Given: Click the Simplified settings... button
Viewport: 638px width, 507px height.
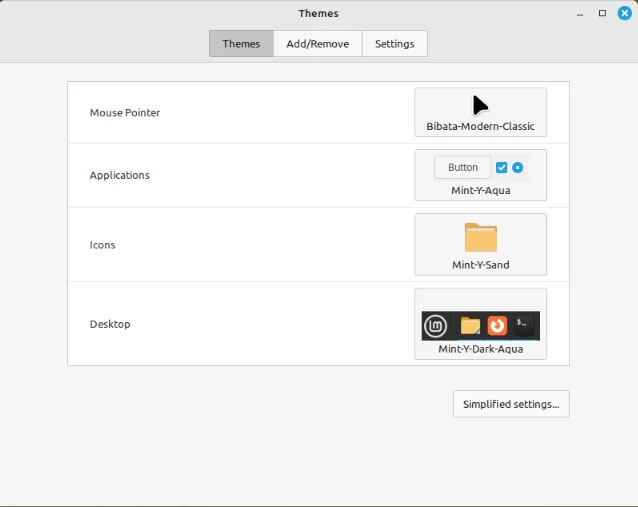Looking at the screenshot, I should [x=511, y=404].
